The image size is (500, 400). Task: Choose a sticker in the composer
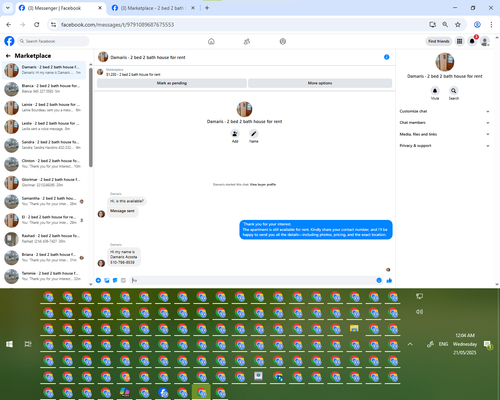[x=115, y=280]
